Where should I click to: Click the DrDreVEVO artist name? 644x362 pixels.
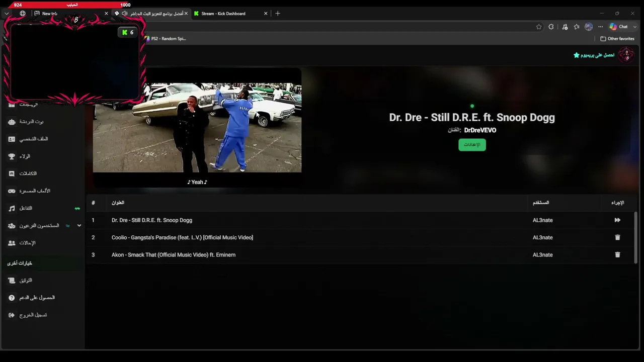point(480,130)
